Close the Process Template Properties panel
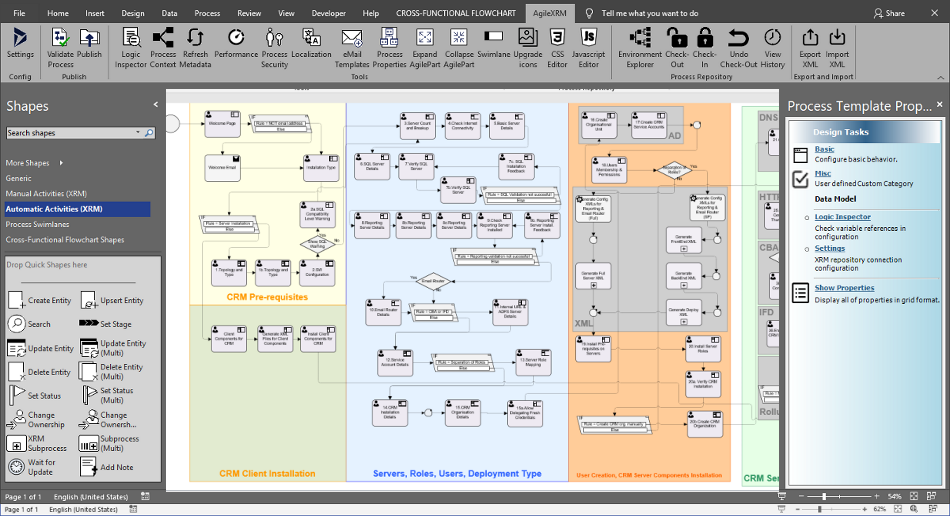This screenshot has height=516, width=950. (940, 105)
